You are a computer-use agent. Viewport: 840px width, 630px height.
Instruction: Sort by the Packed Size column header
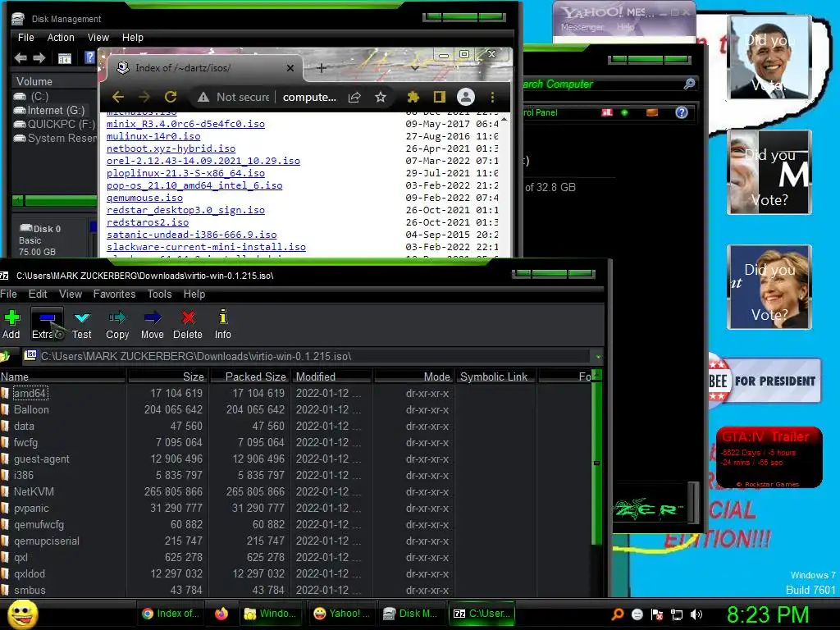pyautogui.click(x=249, y=377)
